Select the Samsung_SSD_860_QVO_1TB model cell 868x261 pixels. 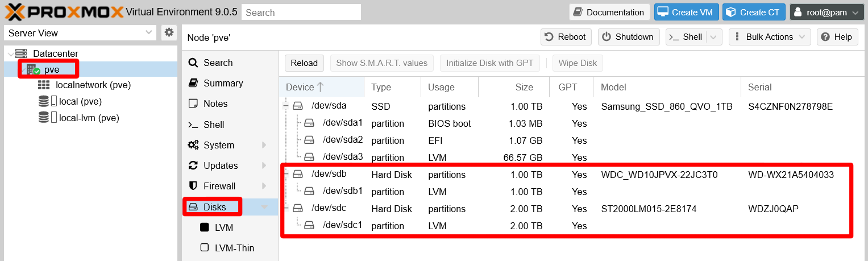click(667, 106)
